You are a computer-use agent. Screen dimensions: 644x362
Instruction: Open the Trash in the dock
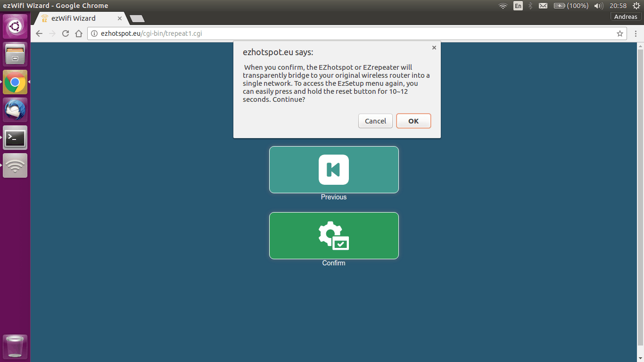point(15,347)
